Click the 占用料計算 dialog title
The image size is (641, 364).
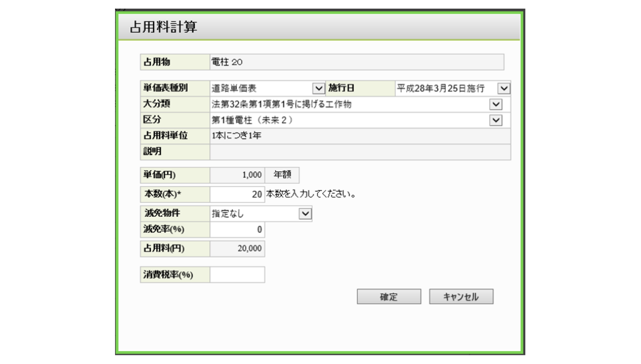[164, 27]
